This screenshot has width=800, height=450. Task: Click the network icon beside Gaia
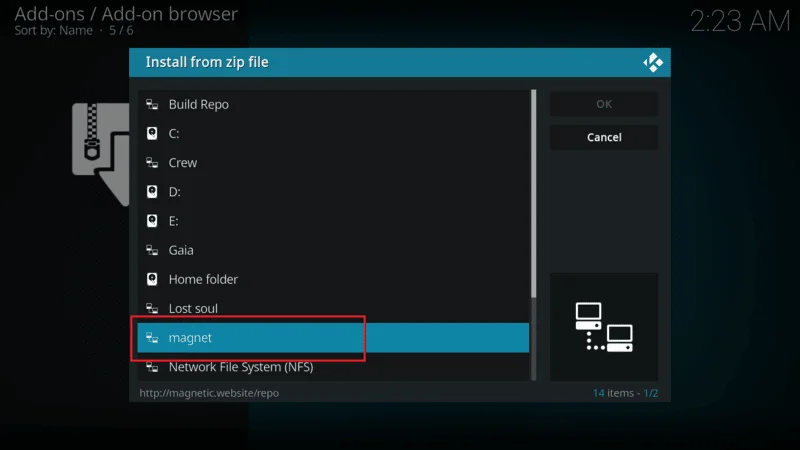[152, 250]
